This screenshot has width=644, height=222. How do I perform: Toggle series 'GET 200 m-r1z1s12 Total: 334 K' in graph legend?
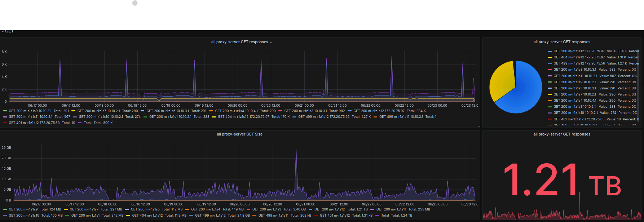pyautogui.click(x=387, y=111)
